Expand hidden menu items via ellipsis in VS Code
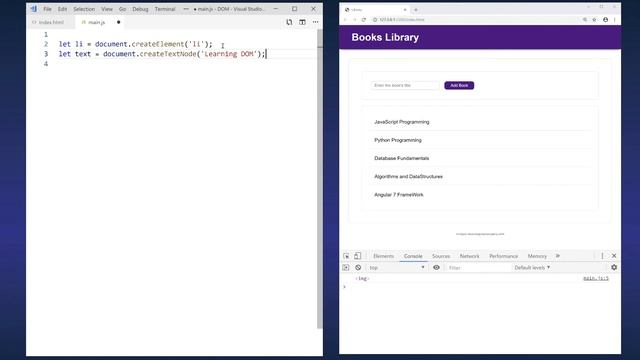Screen dimensions: 640x360 (x=186, y=9)
